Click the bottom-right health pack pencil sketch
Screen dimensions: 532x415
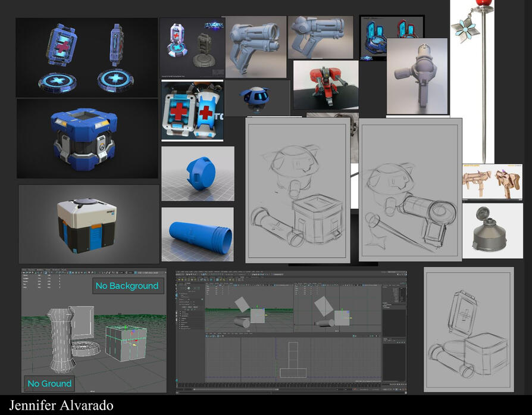point(468,329)
